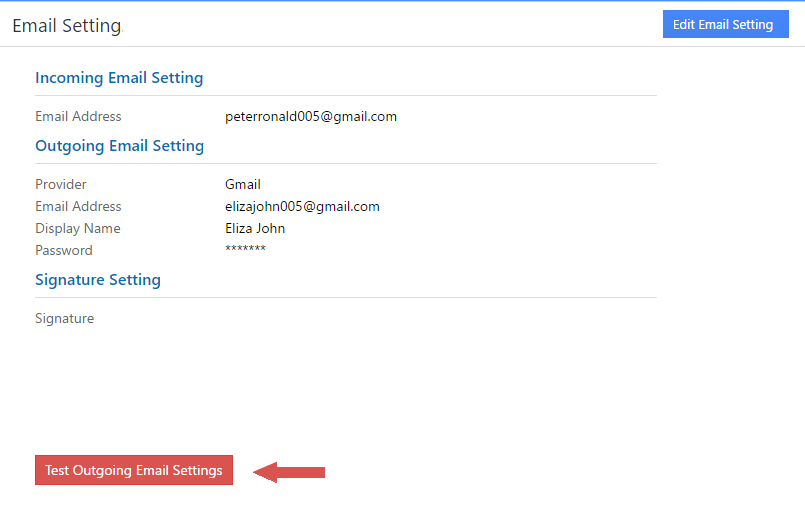Click Email Address label under Outgoing Email Setting

click(x=78, y=207)
